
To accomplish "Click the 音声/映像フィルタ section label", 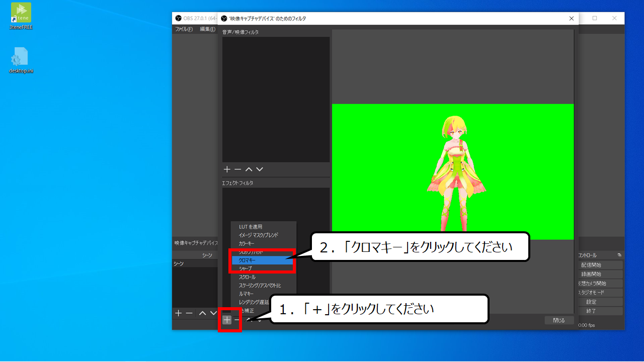I will (240, 32).
